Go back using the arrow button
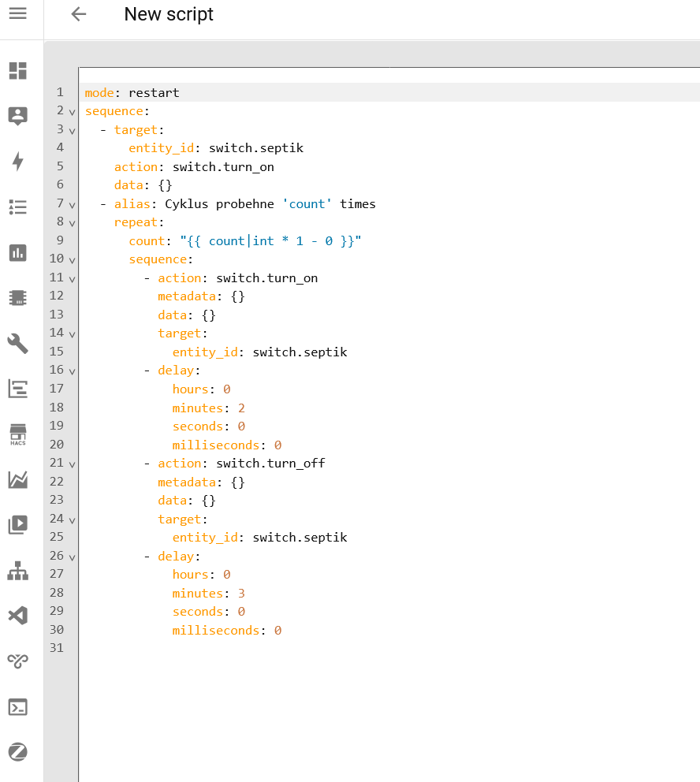This screenshot has height=782, width=700. pyautogui.click(x=78, y=14)
